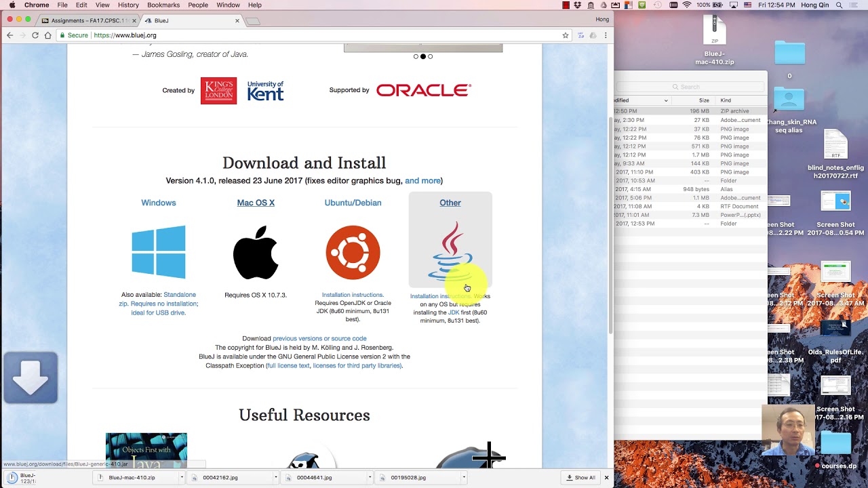Click the Objects First with Java book thumbnail
This screenshot has height=488, width=868.
(146, 450)
